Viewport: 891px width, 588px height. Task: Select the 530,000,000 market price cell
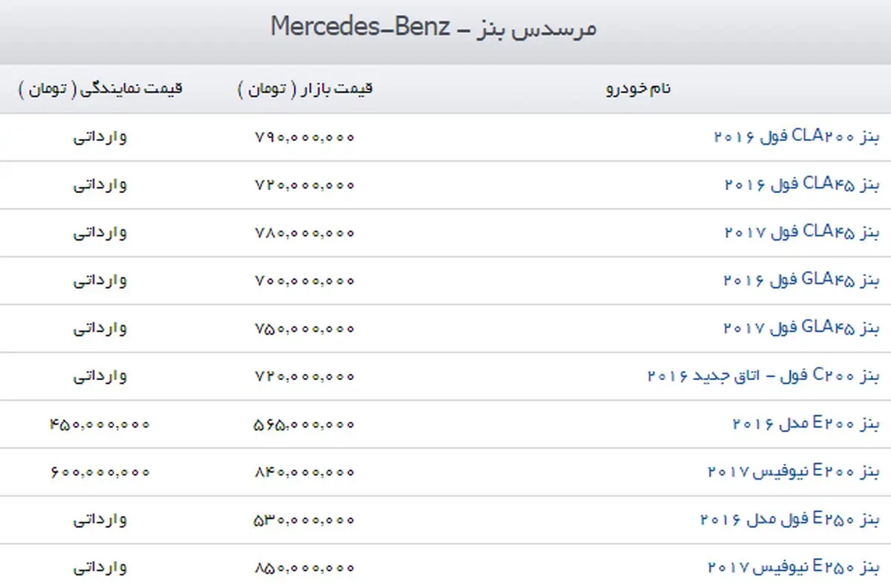point(305,520)
